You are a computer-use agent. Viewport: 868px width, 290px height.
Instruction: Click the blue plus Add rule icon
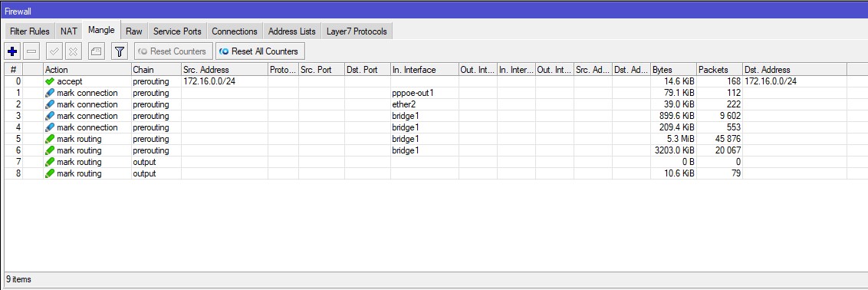pos(12,51)
